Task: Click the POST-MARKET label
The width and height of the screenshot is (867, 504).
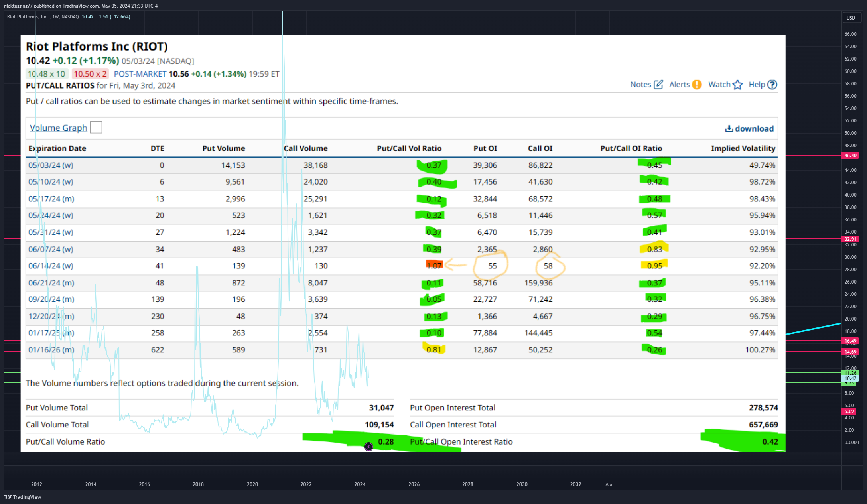Action: 140,74
